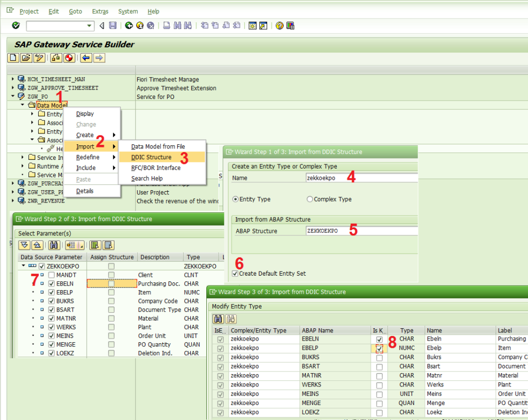Image resolution: width=528 pixels, height=420 pixels.
Task: Choose Import in the context menu
Action: pyautogui.click(x=91, y=146)
